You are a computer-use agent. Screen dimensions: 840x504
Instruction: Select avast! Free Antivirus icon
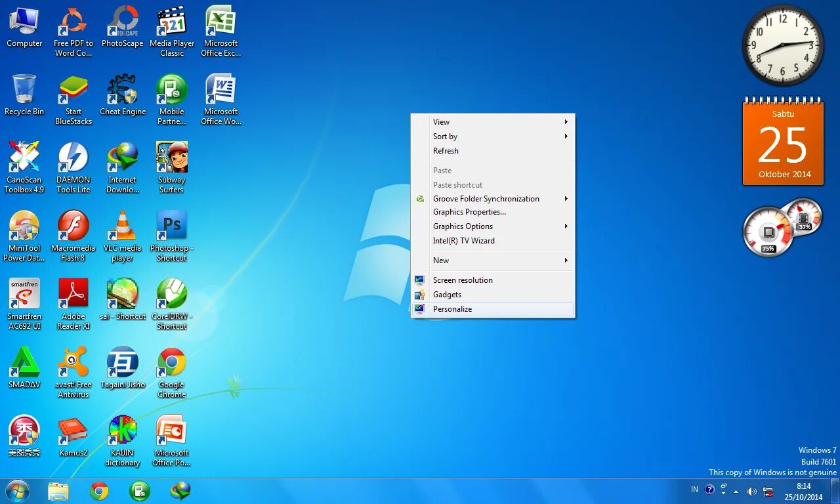click(73, 373)
